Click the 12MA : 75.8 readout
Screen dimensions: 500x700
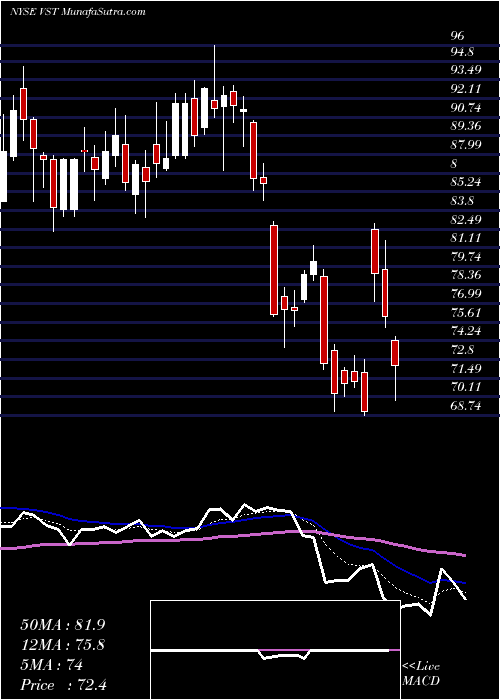[x=62, y=645]
